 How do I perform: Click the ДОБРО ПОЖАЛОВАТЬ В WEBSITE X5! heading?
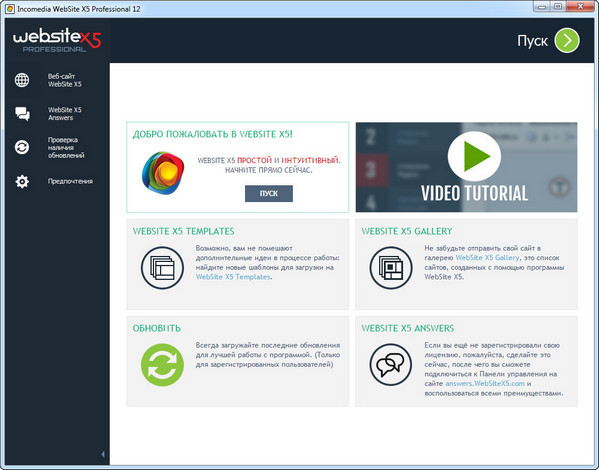pos(212,134)
